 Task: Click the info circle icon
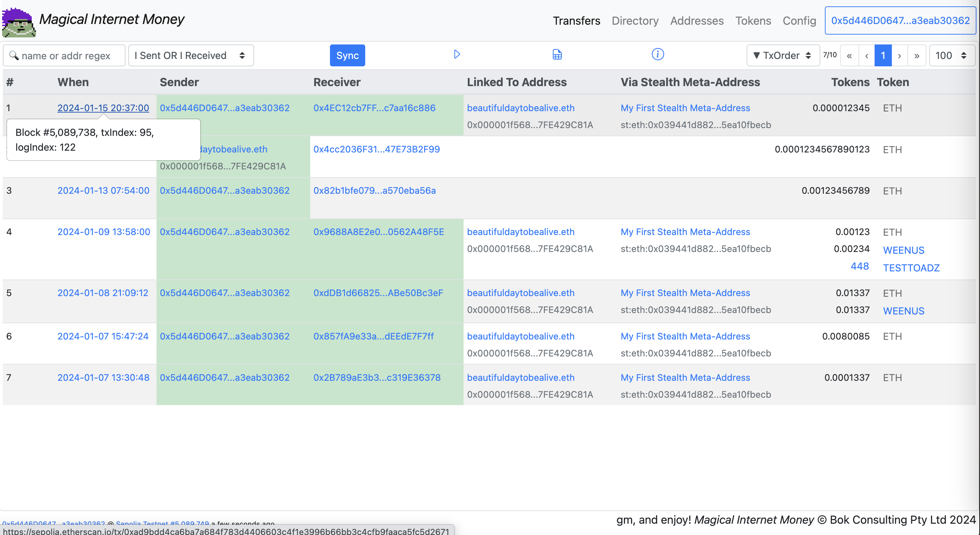pyautogui.click(x=657, y=54)
